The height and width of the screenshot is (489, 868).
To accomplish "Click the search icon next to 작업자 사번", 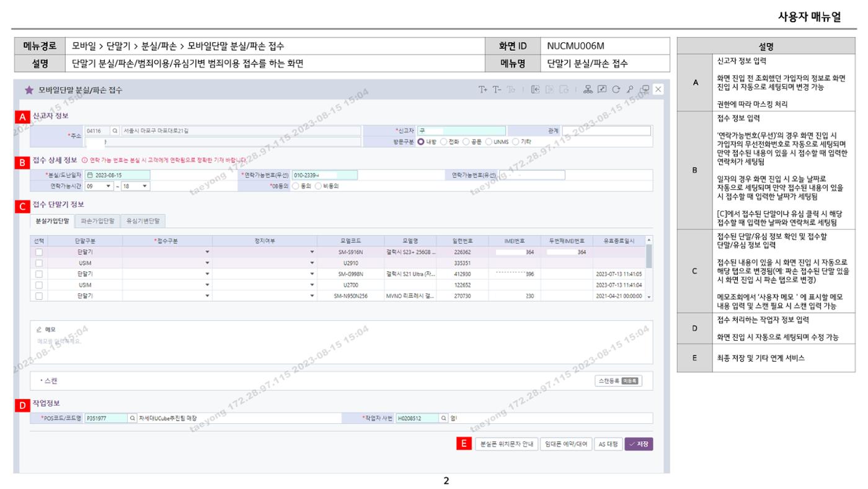I will coord(444,418).
